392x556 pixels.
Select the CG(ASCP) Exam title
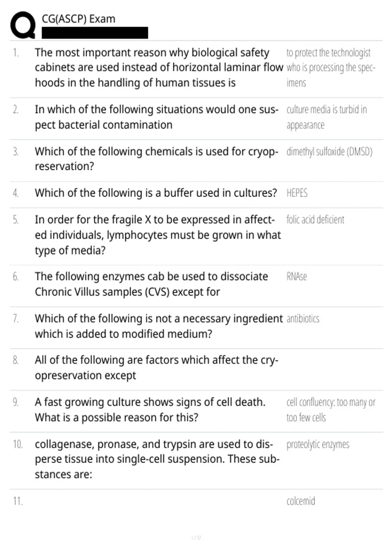[78, 19]
